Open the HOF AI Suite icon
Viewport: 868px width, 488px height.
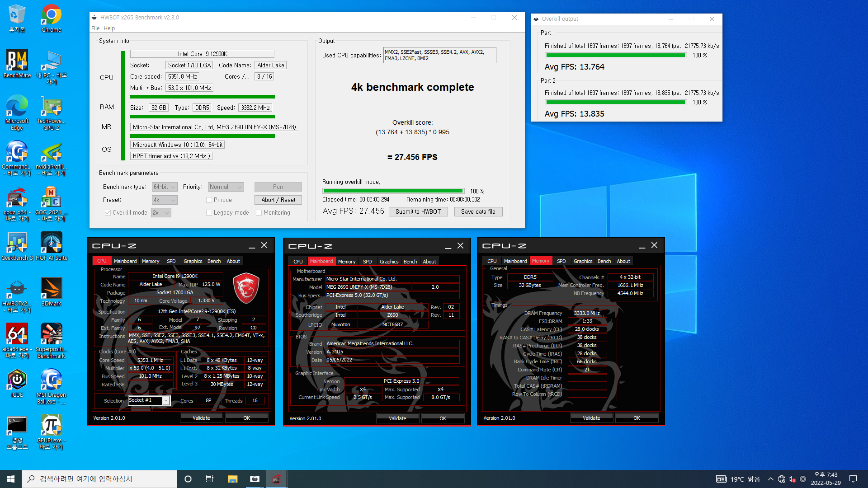click(51, 246)
